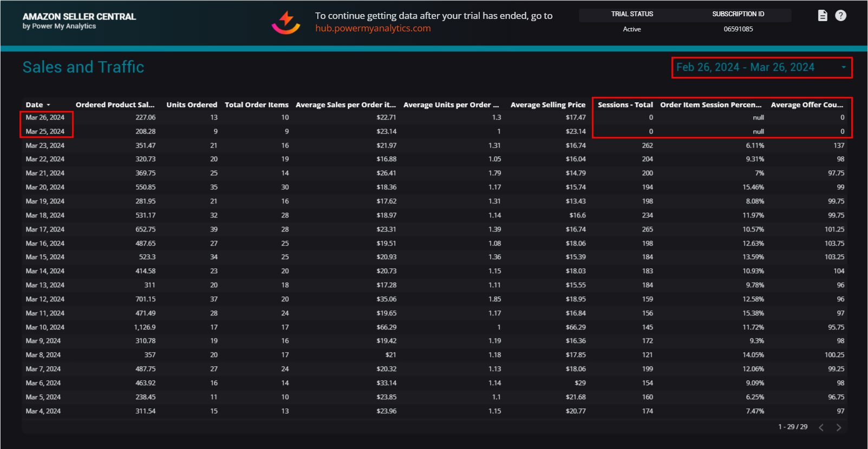Go to next table page arrow

coord(838,427)
